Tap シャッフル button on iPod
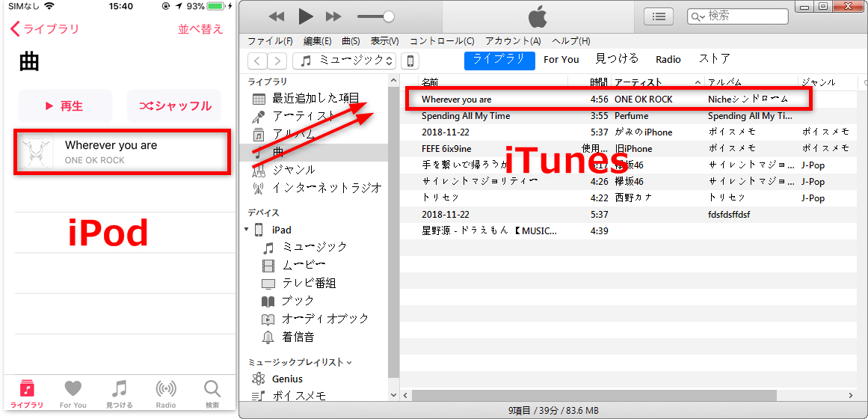The image size is (868, 419). click(173, 105)
